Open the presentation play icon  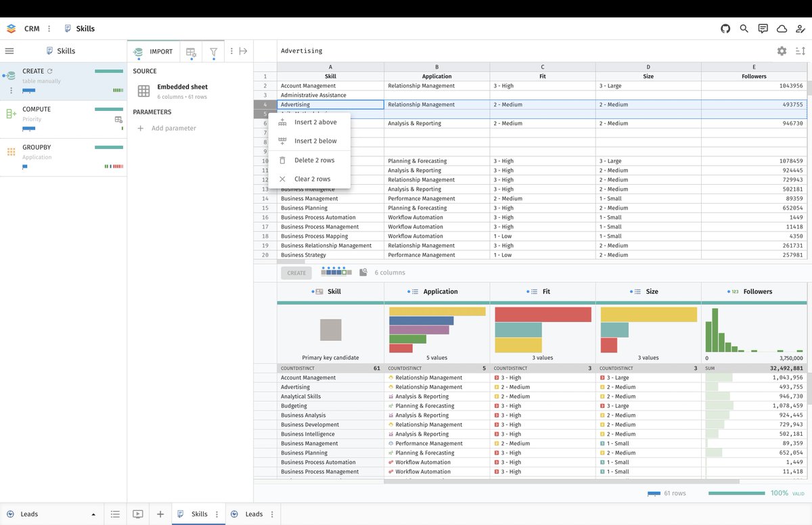[x=138, y=514]
